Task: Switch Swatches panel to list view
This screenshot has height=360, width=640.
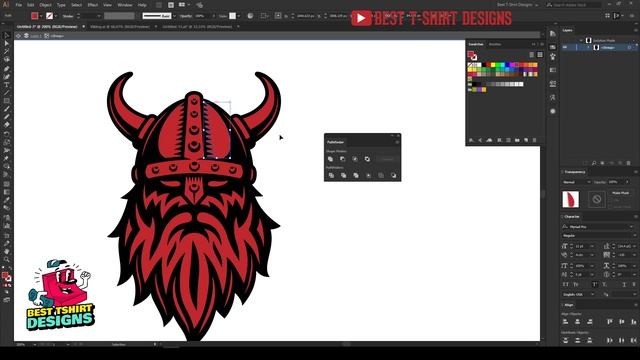Action: click(x=531, y=55)
